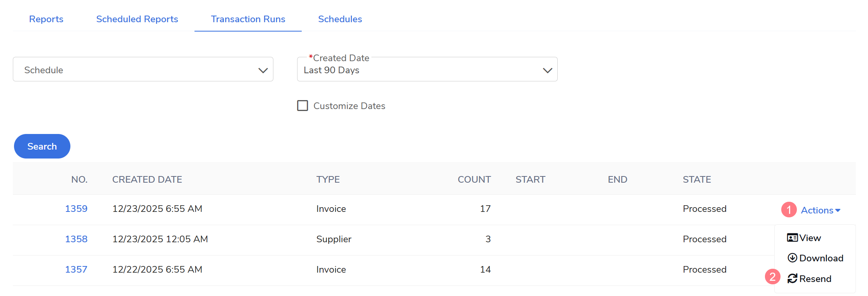
Task: Expand the Created Date dropdown
Action: [x=427, y=70]
